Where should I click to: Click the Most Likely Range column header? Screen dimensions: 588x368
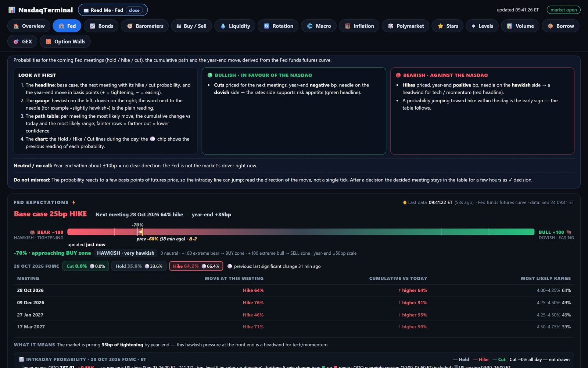coord(546,279)
